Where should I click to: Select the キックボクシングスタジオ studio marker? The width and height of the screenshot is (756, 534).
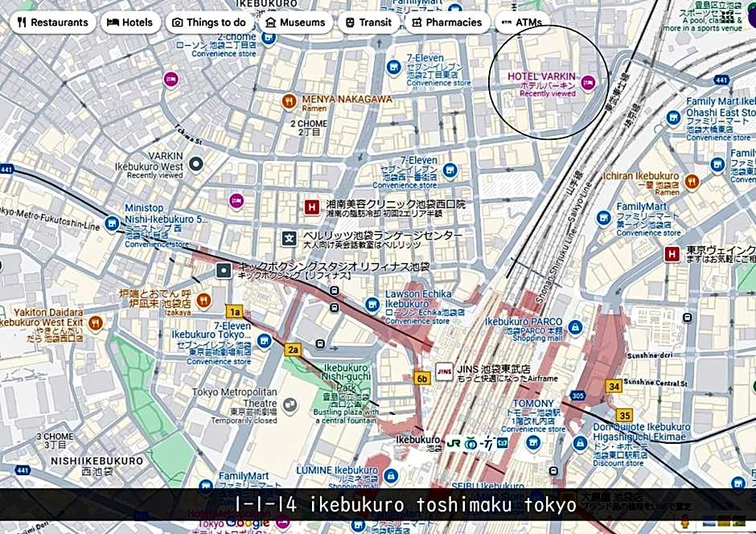point(224,270)
